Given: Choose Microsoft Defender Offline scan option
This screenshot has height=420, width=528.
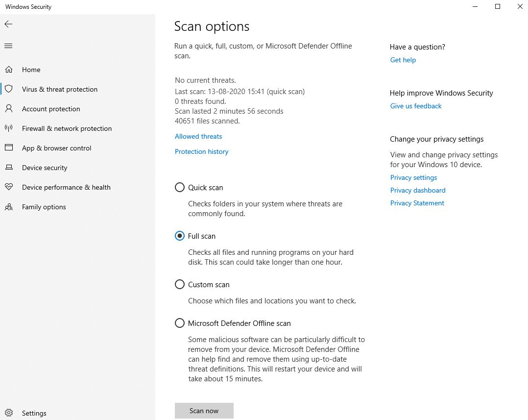Looking at the screenshot, I should 180,323.
